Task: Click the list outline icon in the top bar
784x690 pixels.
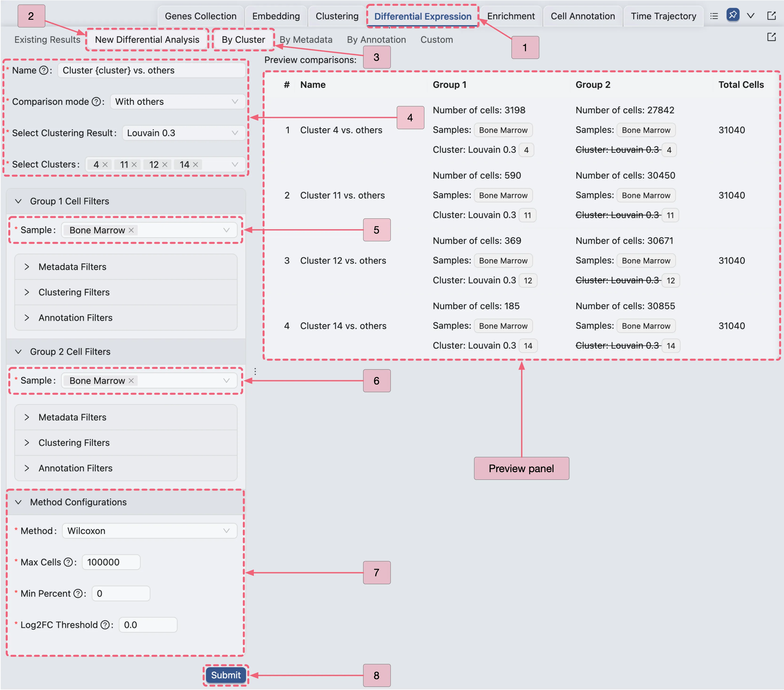Action: 714,16
